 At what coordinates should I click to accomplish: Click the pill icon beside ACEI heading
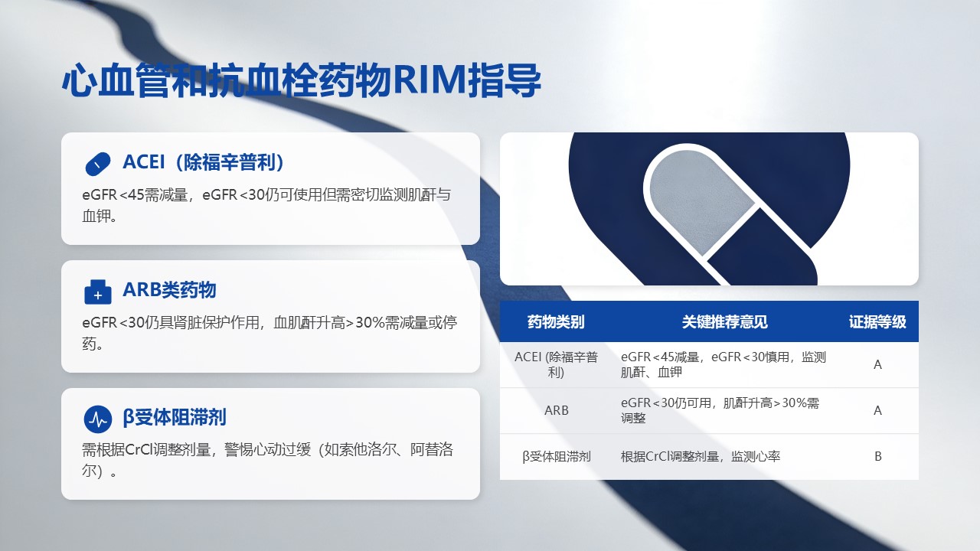98,164
